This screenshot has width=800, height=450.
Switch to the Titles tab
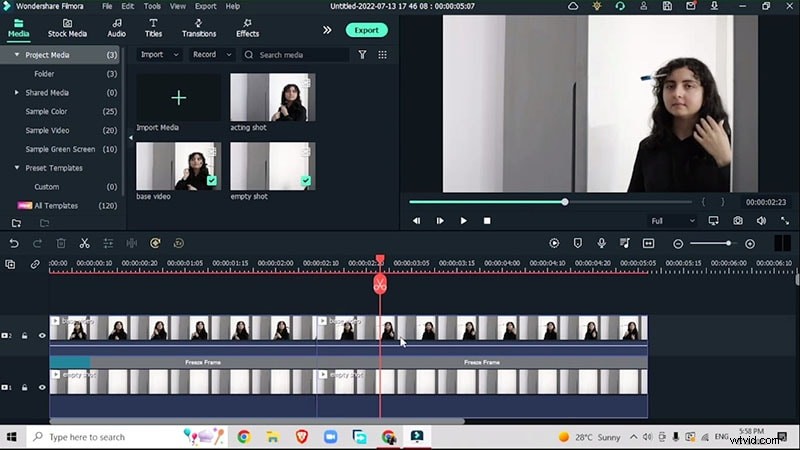[153, 28]
